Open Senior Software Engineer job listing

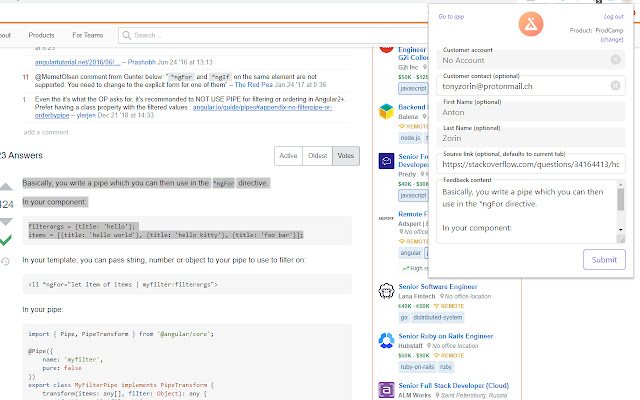coord(438,287)
